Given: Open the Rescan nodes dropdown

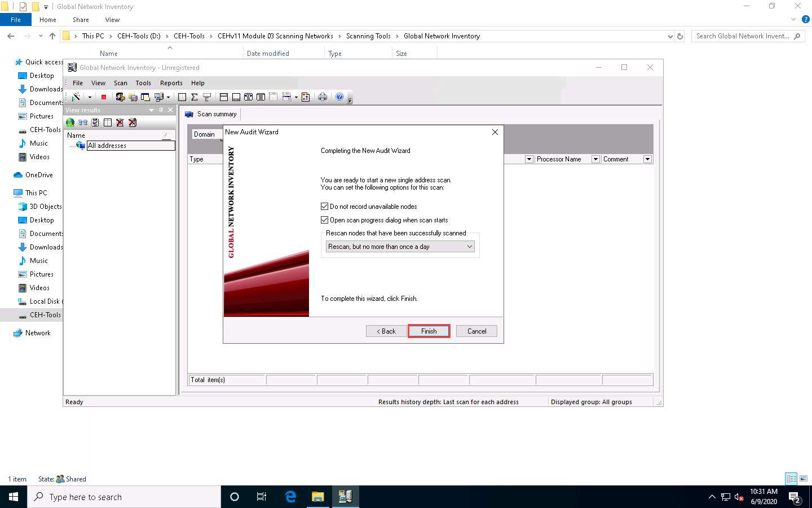Looking at the screenshot, I should (400, 247).
